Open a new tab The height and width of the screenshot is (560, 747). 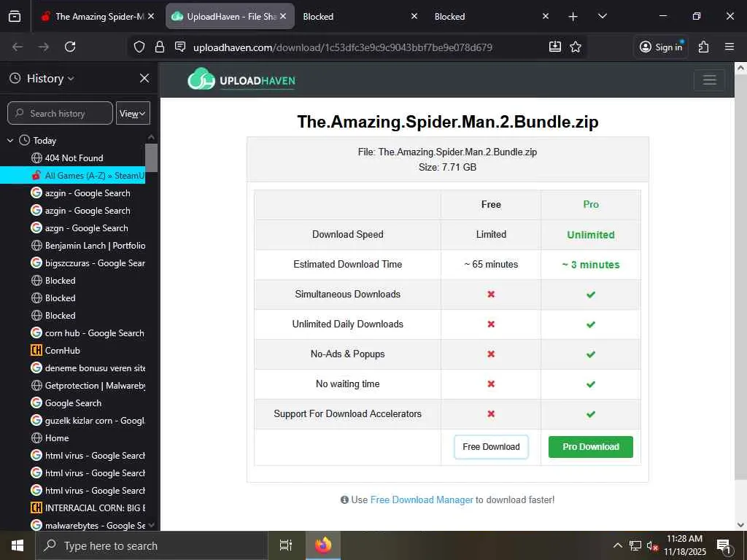(x=573, y=17)
